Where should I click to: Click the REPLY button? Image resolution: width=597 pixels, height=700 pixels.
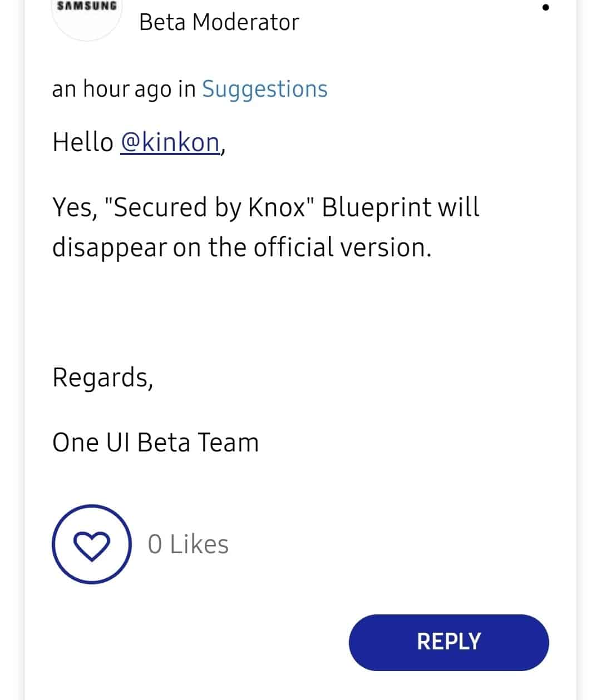(448, 642)
